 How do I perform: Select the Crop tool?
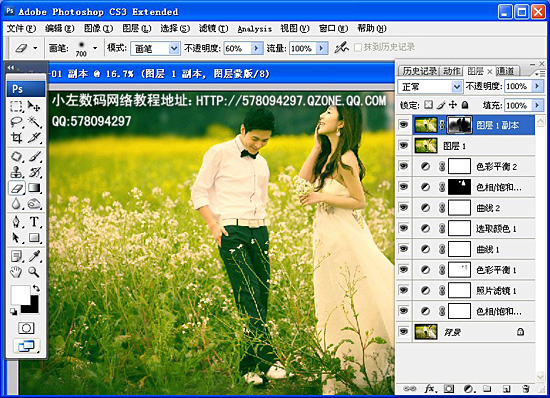pos(16,137)
